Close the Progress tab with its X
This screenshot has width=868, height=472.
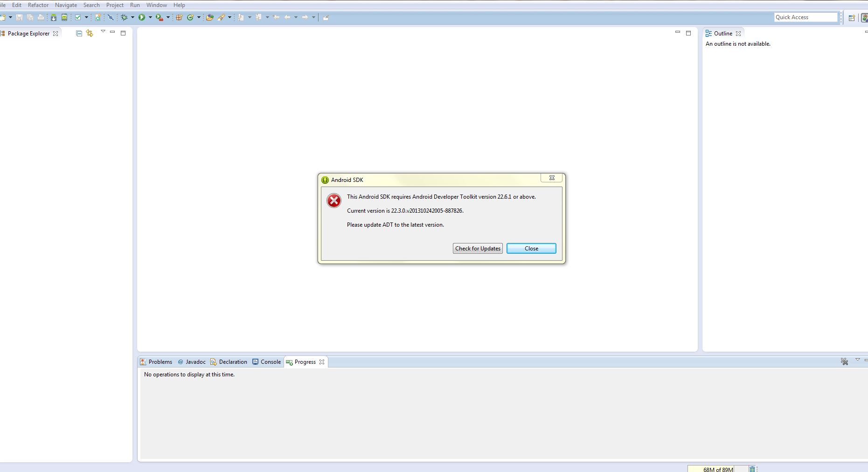pyautogui.click(x=322, y=362)
